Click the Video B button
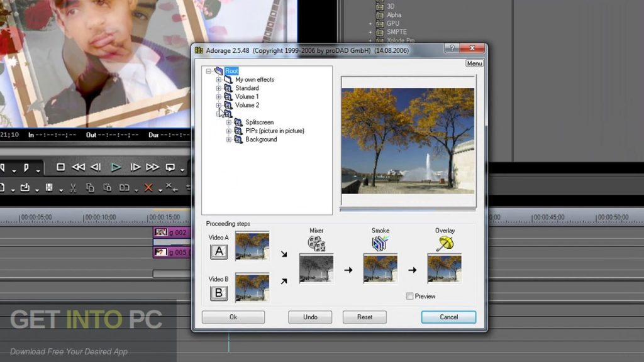The height and width of the screenshot is (362, 644). 219,293
